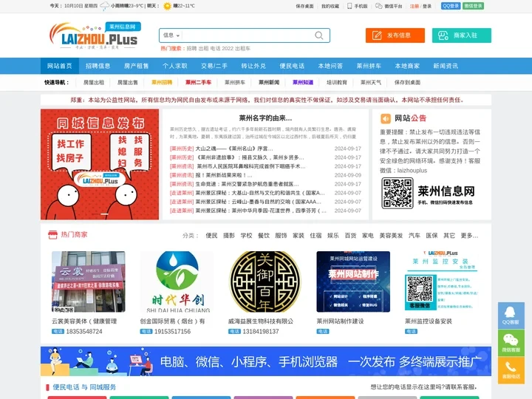Open 关御百年 merchant logo thumbnail

coord(265,282)
